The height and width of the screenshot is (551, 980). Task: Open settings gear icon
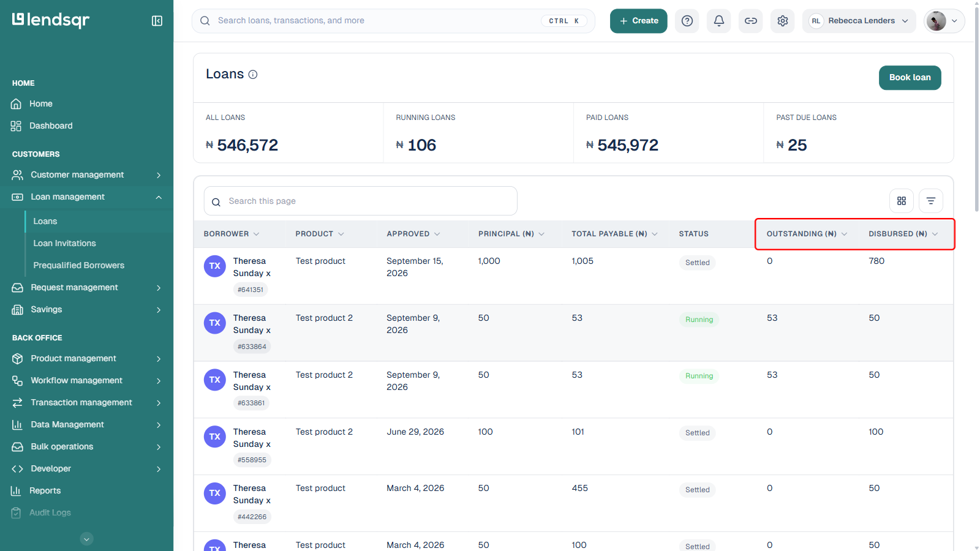tap(783, 21)
